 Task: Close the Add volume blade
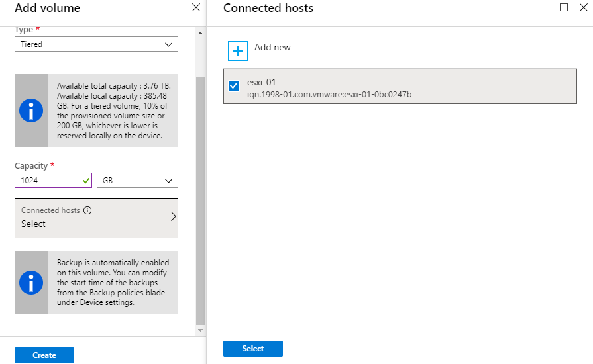coord(196,7)
